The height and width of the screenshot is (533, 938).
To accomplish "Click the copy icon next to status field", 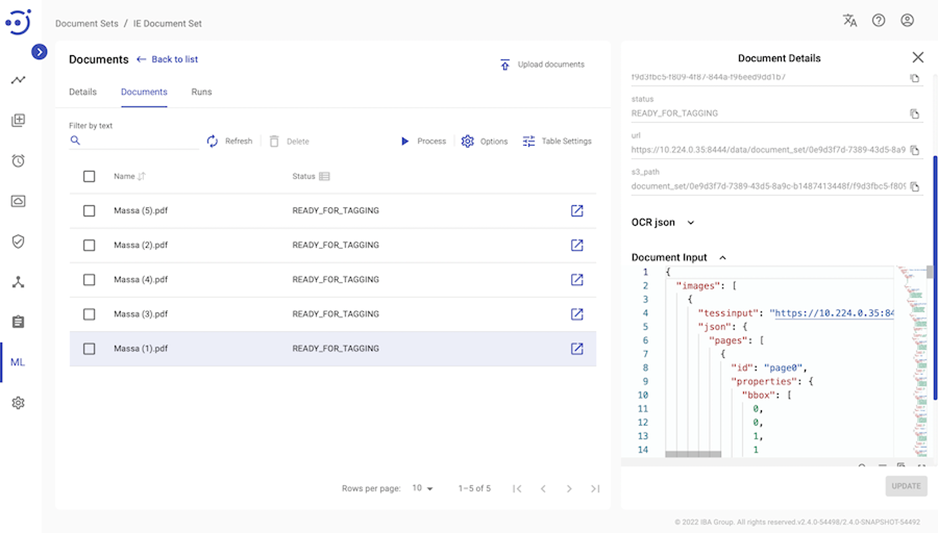I will coord(914,114).
